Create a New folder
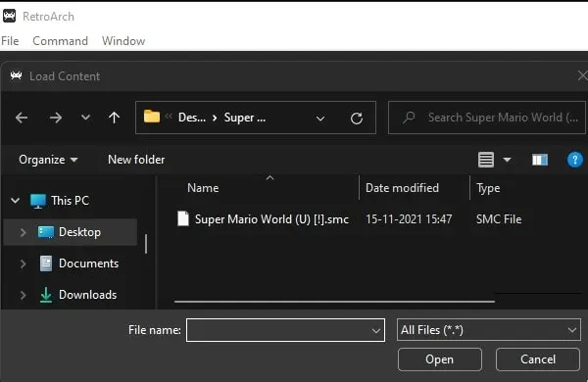This screenshot has width=588, height=382. point(136,160)
